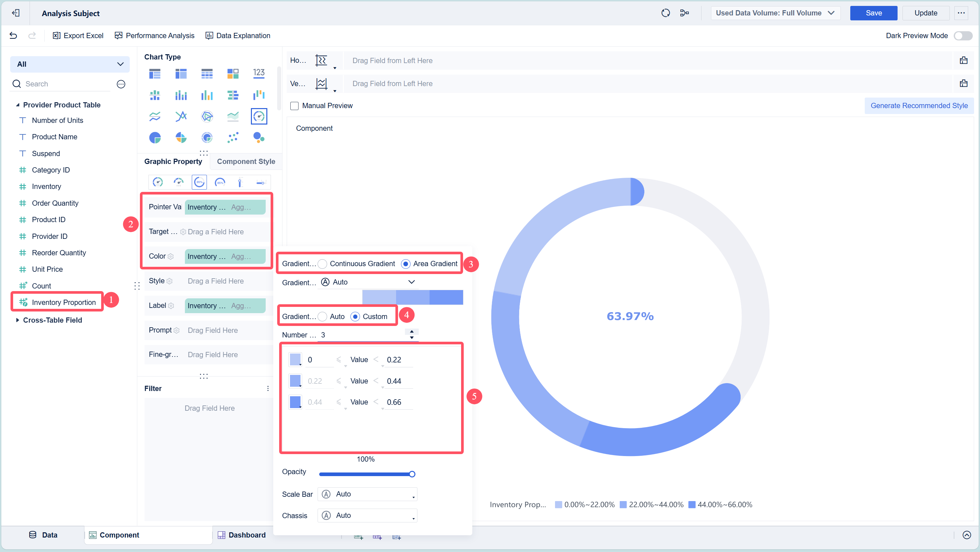Click the undo arrow icon
The image size is (980, 552).
[x=13, y=35]
